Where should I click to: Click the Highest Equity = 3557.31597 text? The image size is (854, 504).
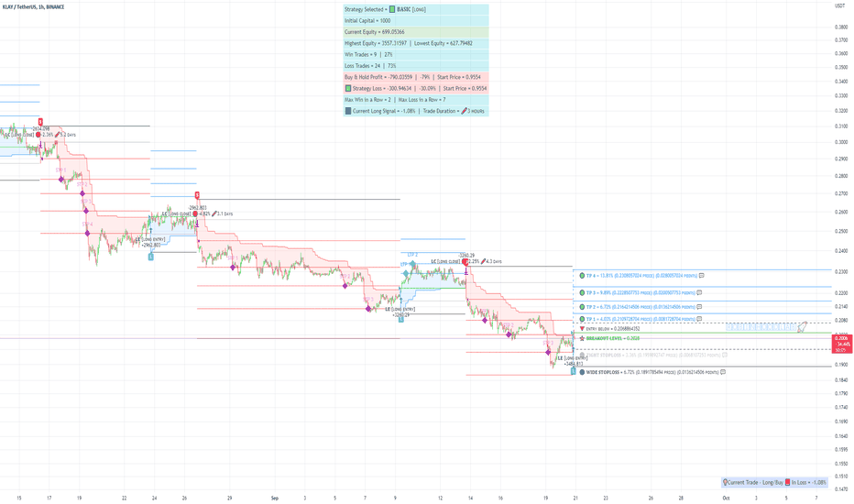click(376, 43)
